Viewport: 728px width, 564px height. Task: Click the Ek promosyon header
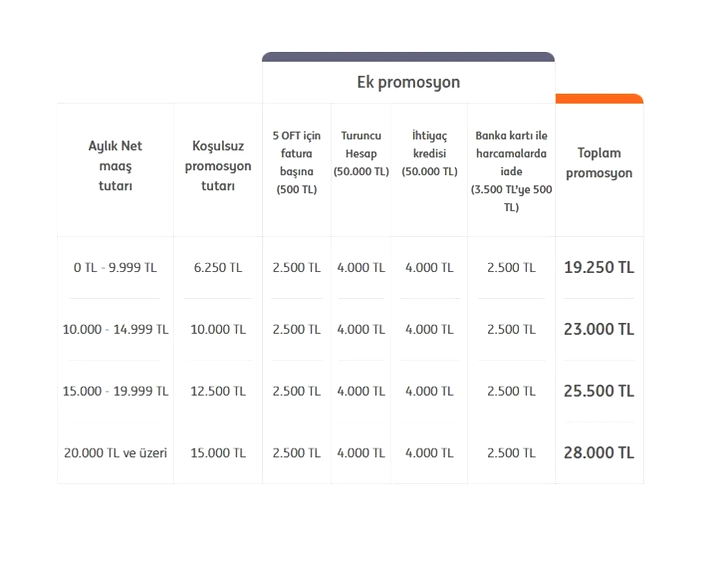point(408,83)
